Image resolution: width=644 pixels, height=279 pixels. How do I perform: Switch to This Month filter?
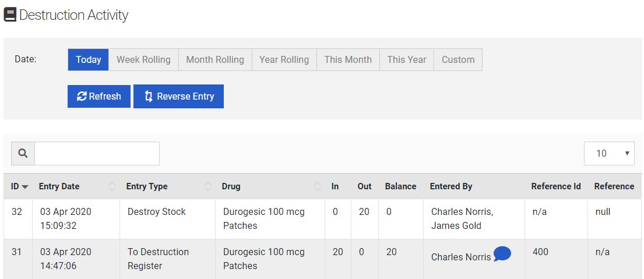pyautogui.click(x=348, y=59)
